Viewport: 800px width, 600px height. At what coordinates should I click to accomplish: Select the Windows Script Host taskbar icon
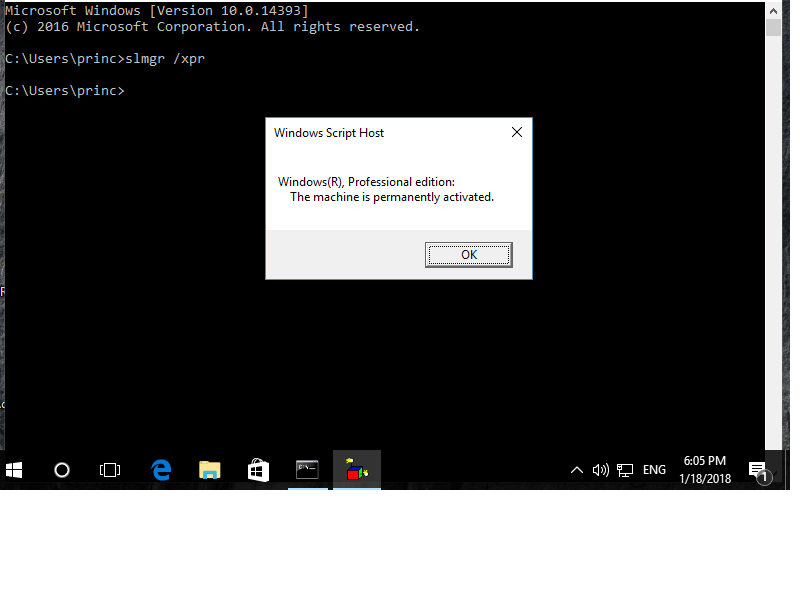(357, 470)
